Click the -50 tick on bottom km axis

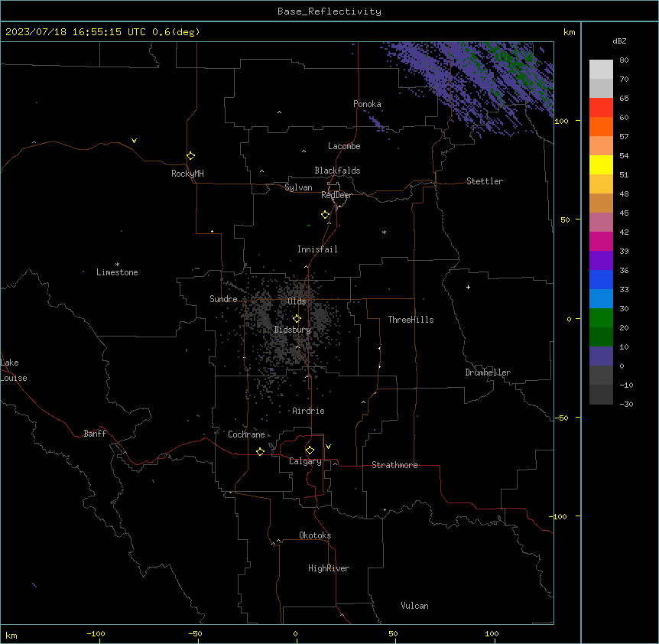[196, 633]
